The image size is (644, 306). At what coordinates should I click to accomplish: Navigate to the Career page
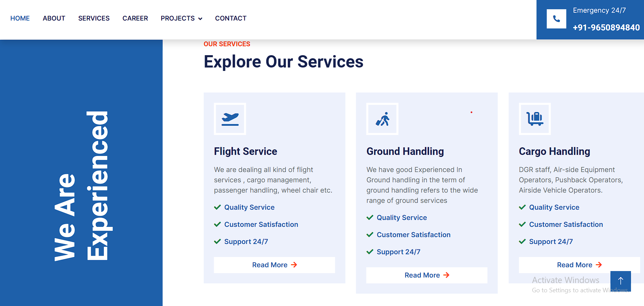click(x=135, y=19)
